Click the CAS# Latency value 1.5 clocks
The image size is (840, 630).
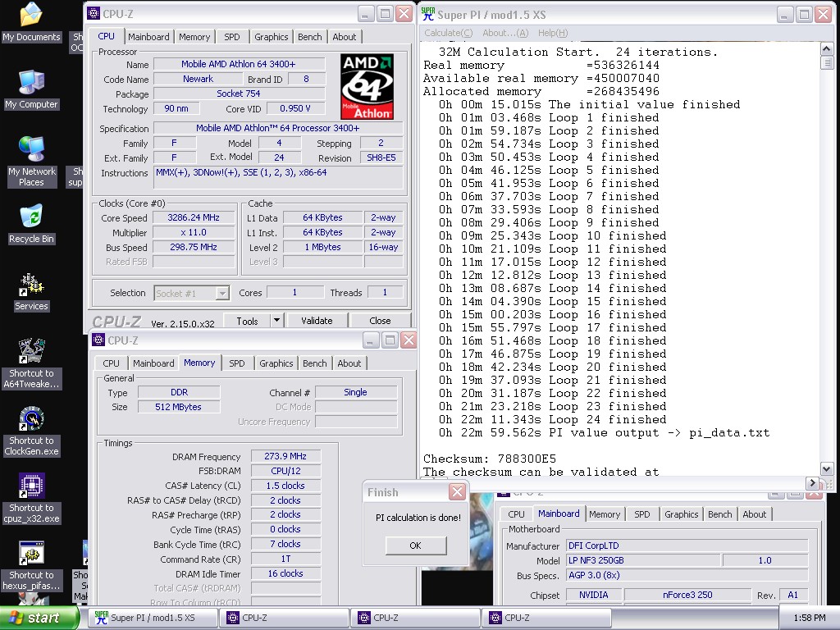tap(285, 486)
